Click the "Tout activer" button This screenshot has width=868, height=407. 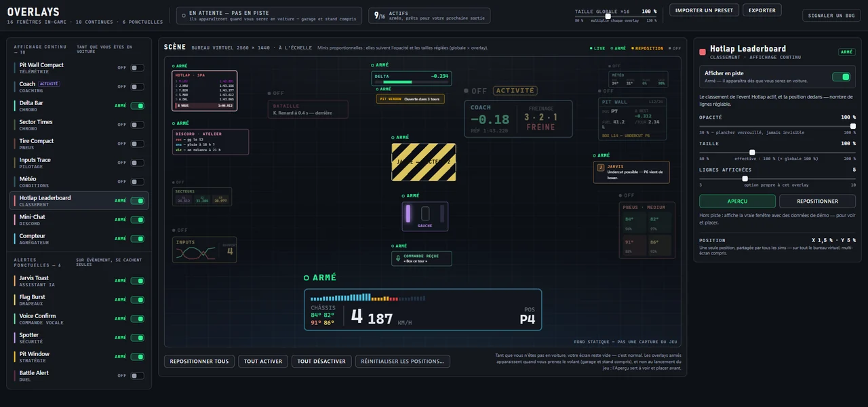(262, 362)
